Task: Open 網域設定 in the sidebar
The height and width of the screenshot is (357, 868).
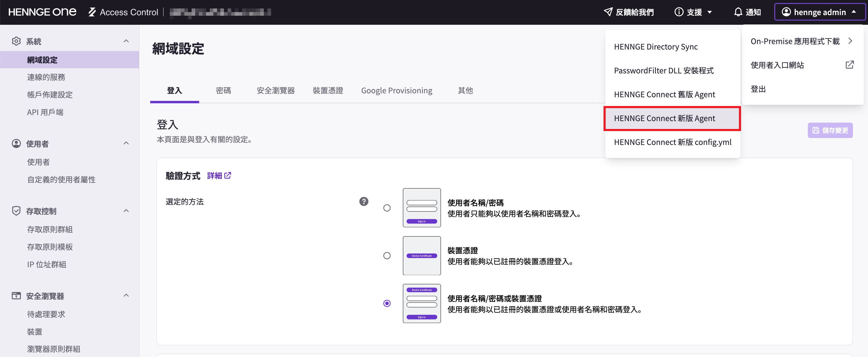Action: [70, 59]
